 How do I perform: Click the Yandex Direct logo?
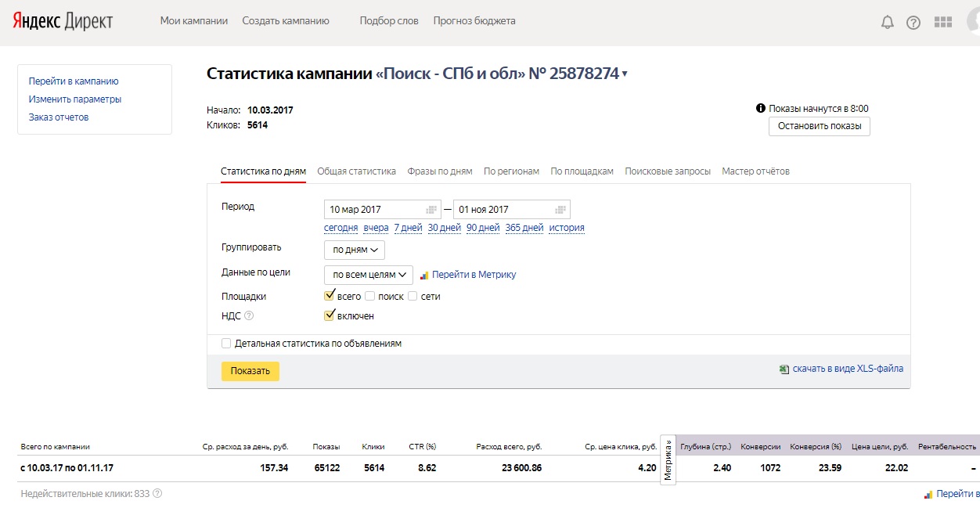(x=63, y=21)
